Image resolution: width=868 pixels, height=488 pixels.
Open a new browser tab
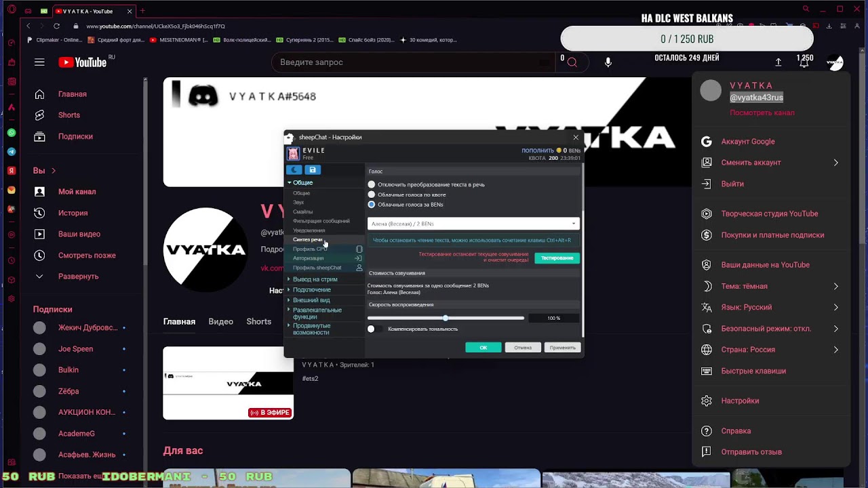pyautogui.click(x=142, y=11)
